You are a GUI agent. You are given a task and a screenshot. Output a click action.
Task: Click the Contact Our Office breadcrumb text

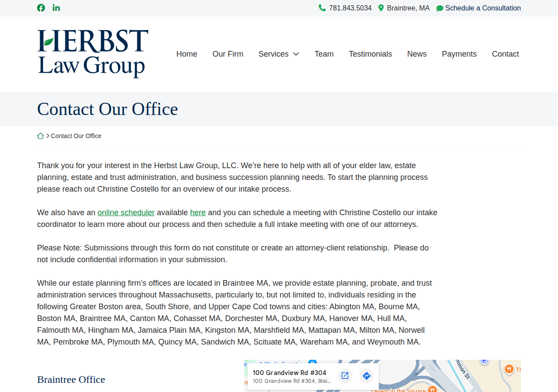pos(76,136)
